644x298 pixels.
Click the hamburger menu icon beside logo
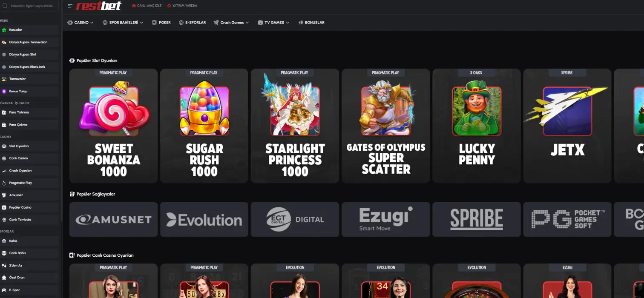coord(70,6)
